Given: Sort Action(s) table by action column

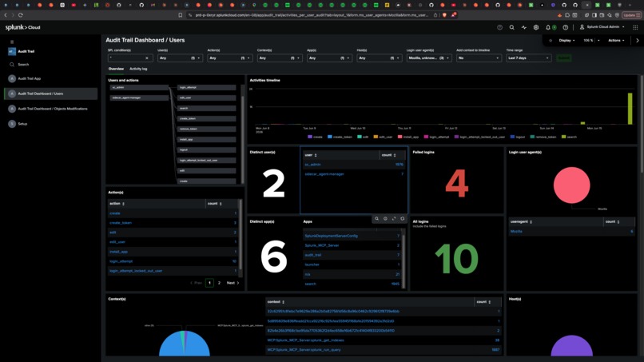Looking at the screenshot, I should click(117, 204).
